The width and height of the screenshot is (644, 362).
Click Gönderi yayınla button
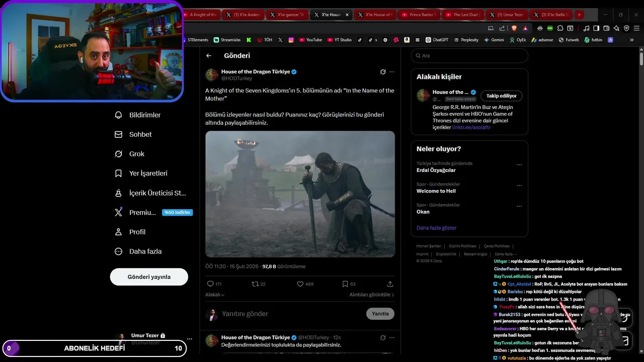tap(149, 277)
